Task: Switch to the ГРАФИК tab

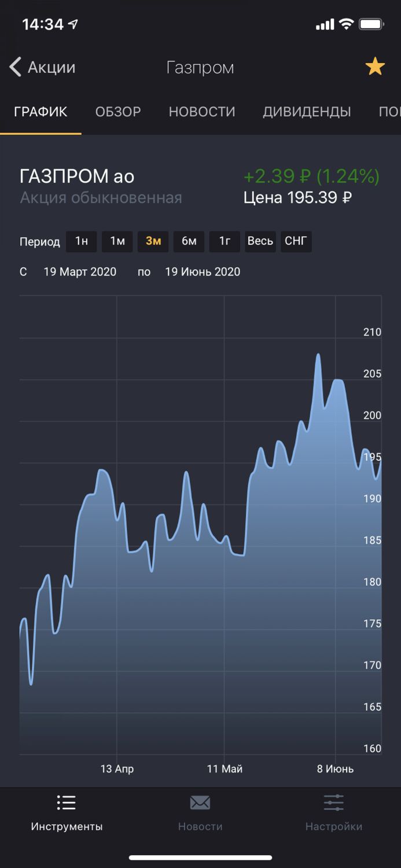Action: click(x=41, y=112)
